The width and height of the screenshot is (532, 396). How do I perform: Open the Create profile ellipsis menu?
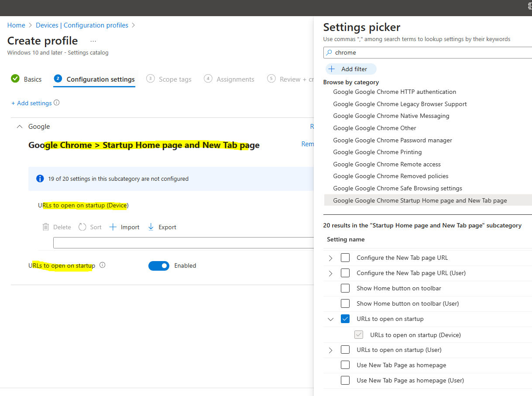pos(93,41)
